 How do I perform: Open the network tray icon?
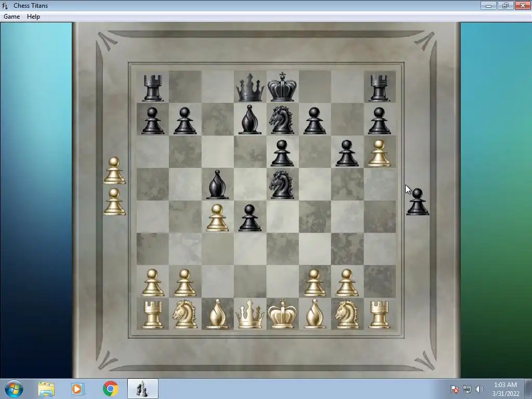pyautogui.click(x=467, y=389)
